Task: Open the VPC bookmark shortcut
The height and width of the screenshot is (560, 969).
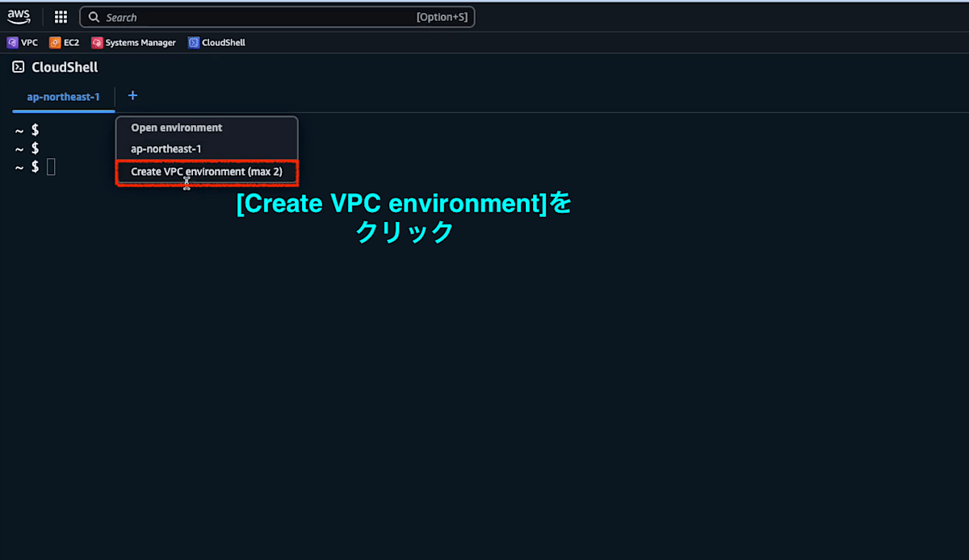Action: (x=23, y=43)
